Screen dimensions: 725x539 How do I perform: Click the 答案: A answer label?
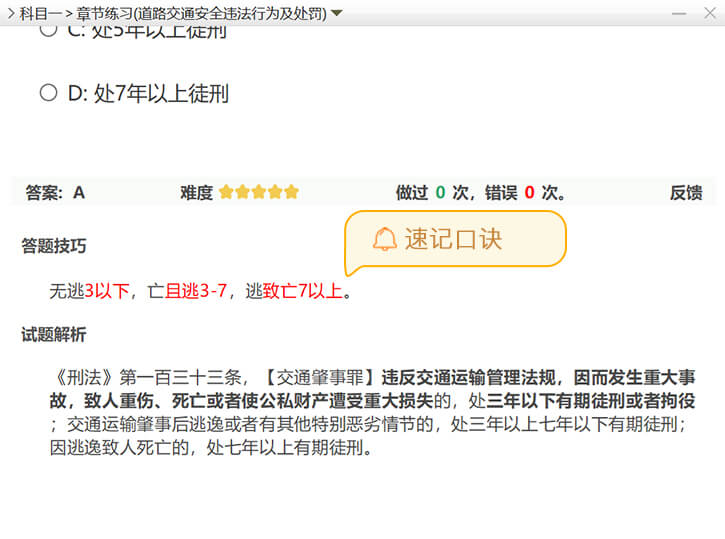55,193
